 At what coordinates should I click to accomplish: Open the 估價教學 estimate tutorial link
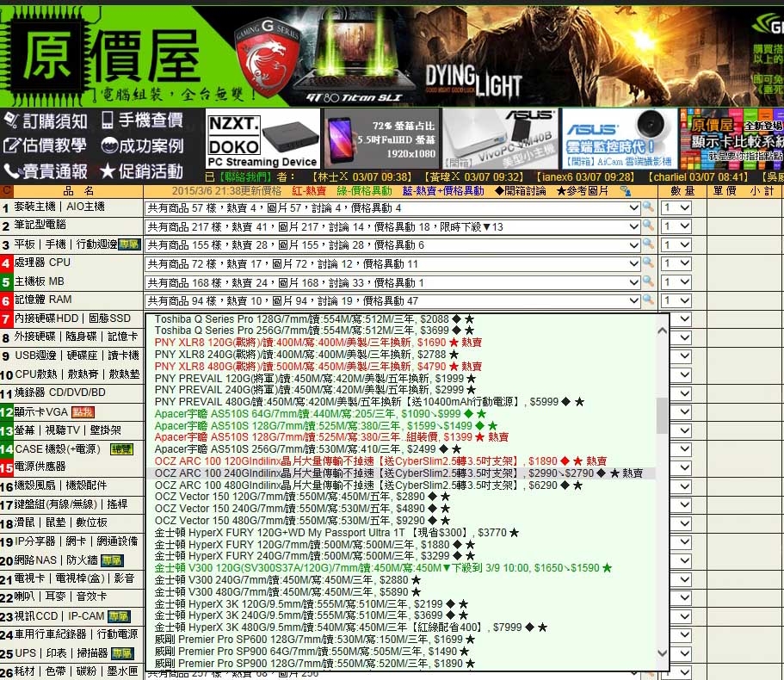[x=45, y=145]
